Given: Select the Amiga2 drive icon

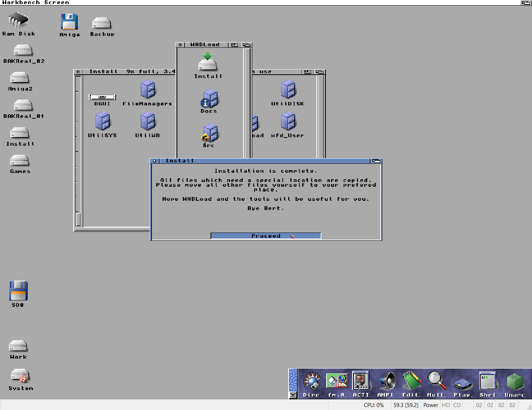Looking at the screenshot, I should [20, 82].
